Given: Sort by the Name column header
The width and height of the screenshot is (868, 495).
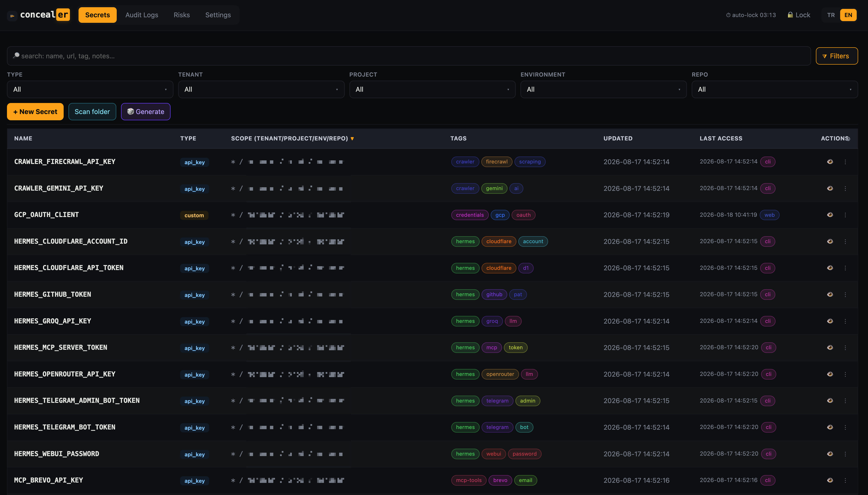Looking at the screenshot, I should point(23,138).
